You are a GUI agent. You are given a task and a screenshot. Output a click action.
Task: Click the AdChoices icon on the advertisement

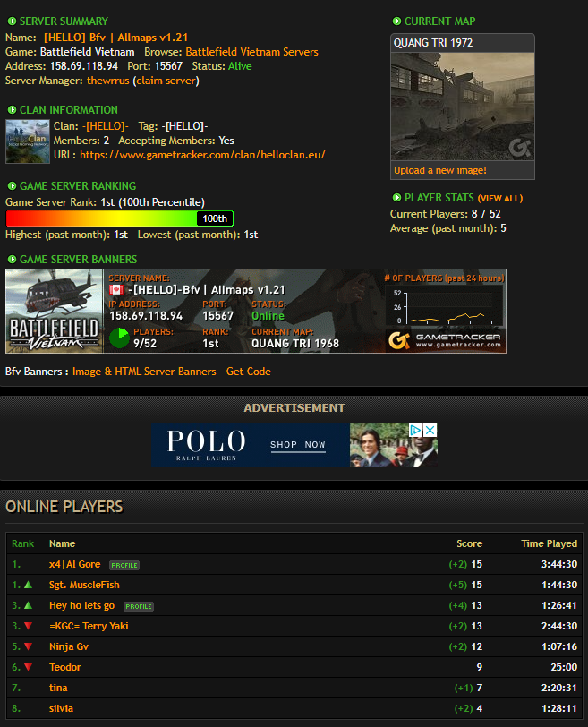[x=416, y=431]
